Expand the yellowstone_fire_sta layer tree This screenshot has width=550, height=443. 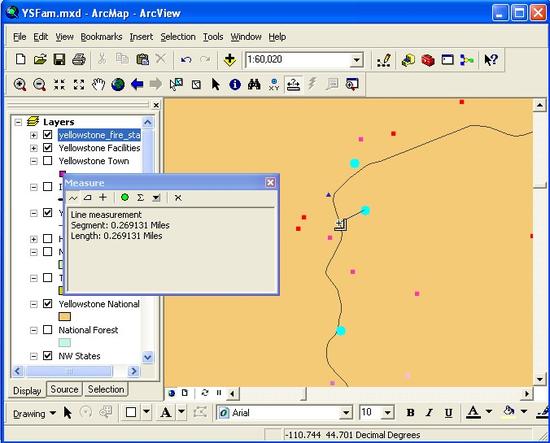click(x=33, y=135)
